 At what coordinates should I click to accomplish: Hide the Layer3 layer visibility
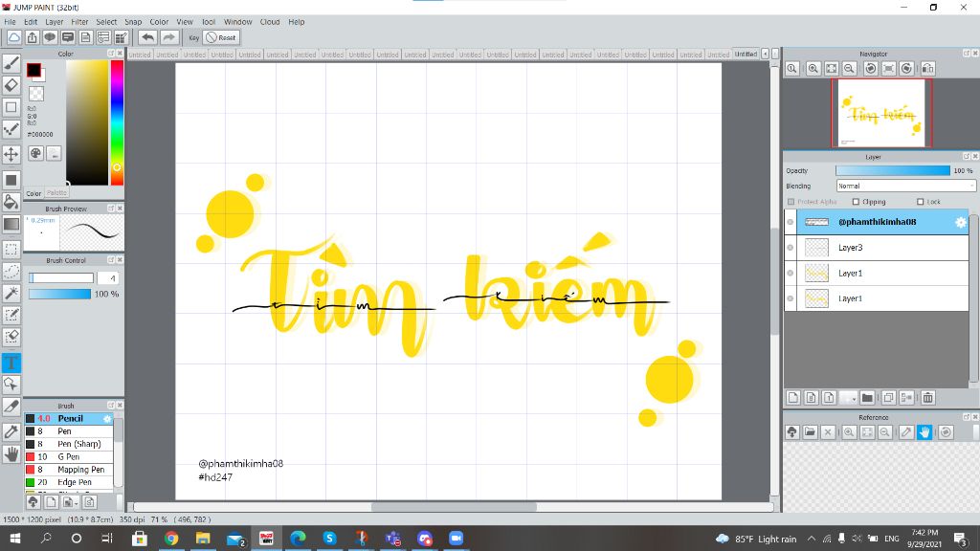(x=791, y=248)
